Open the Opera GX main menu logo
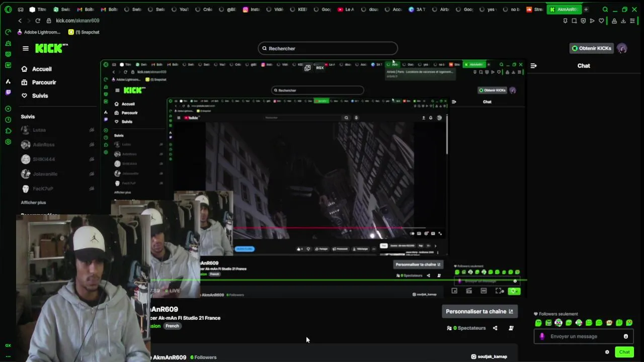The height and width of the screenshot is (362, 644). tap(8, 9)
